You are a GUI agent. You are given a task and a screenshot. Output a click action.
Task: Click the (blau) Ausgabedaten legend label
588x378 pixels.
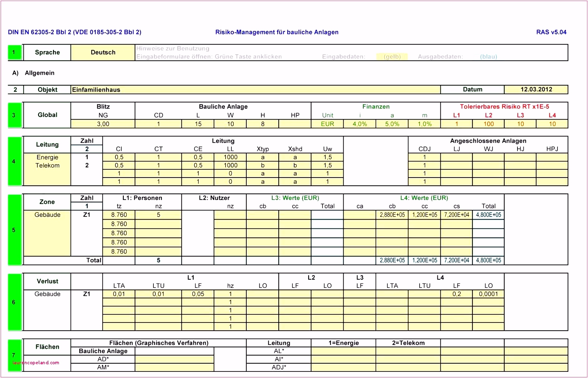point(489,57)
